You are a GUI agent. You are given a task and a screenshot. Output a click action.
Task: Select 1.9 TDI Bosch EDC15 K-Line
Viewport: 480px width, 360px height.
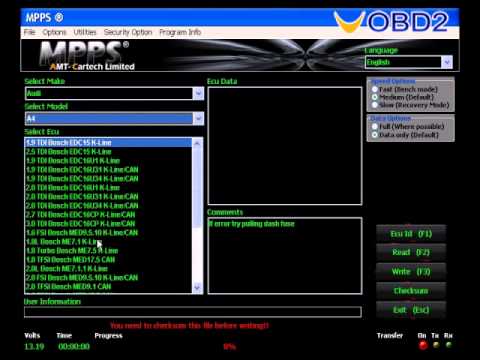(108, 143)
